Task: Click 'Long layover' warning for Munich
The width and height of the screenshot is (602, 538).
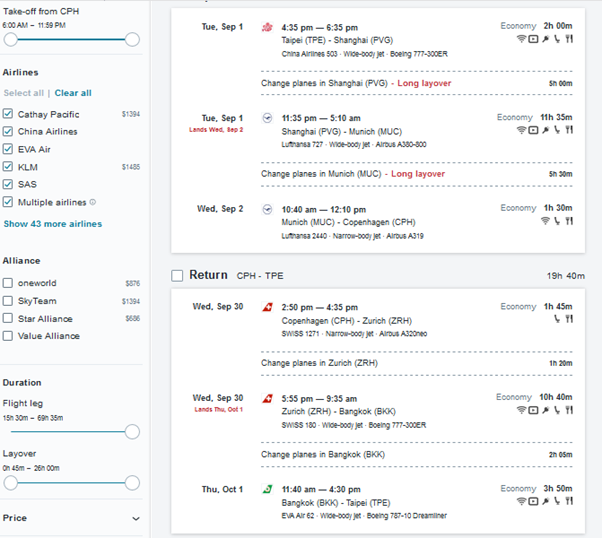Action: (x=418, y=174)
